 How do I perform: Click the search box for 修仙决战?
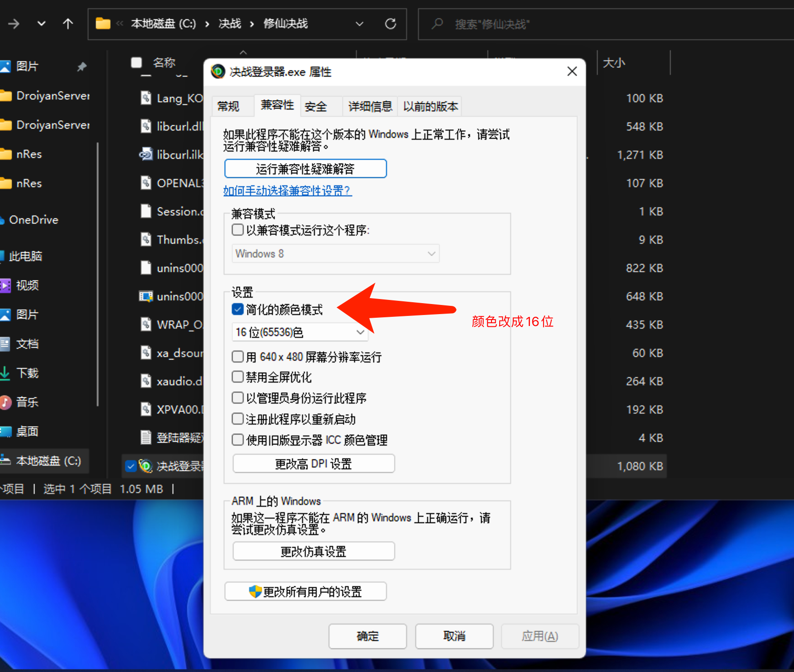click(593, 24)
